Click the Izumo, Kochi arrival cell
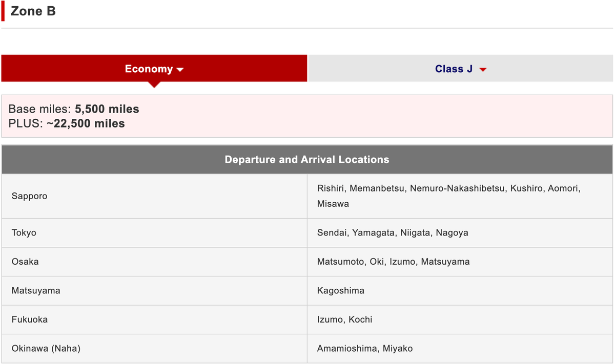This screenshot has height=364, width=615. pyautogui.click(x=344, y=319)
